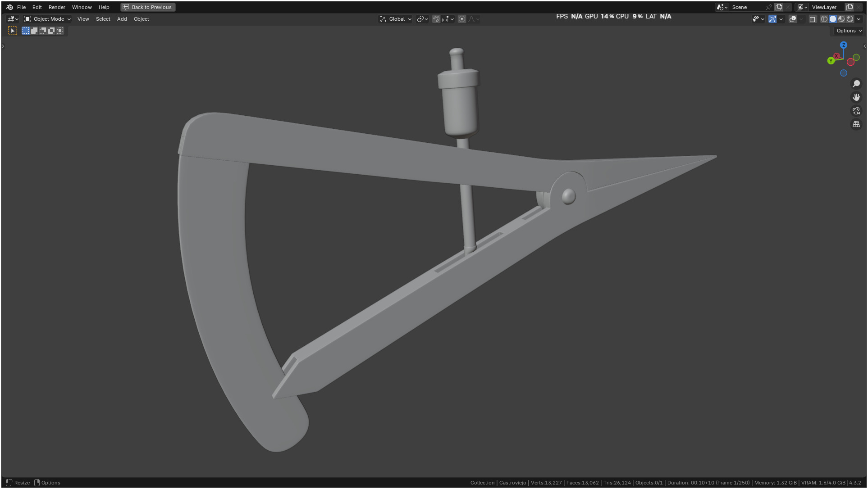Click the Blender version 4.3.2 text

click(855, 483)
